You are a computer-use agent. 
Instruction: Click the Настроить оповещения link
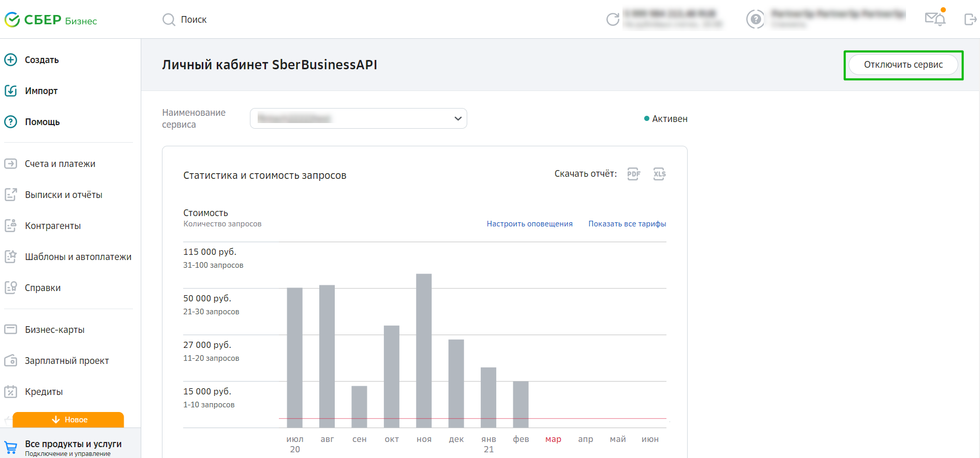pyautogui.click(x=530, y=224)
